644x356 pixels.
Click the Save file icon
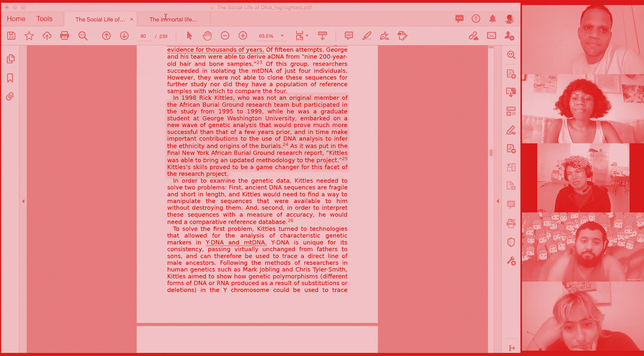click(x=11, y=36)
